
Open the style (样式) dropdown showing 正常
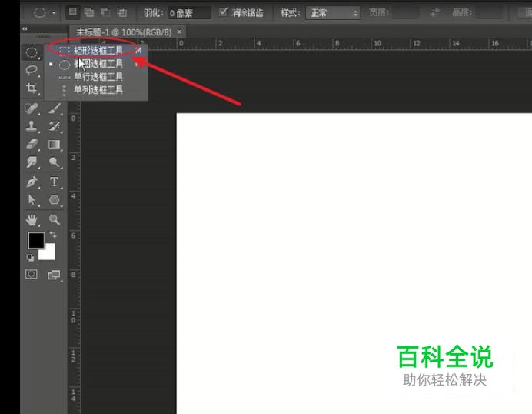coord(332,13)
